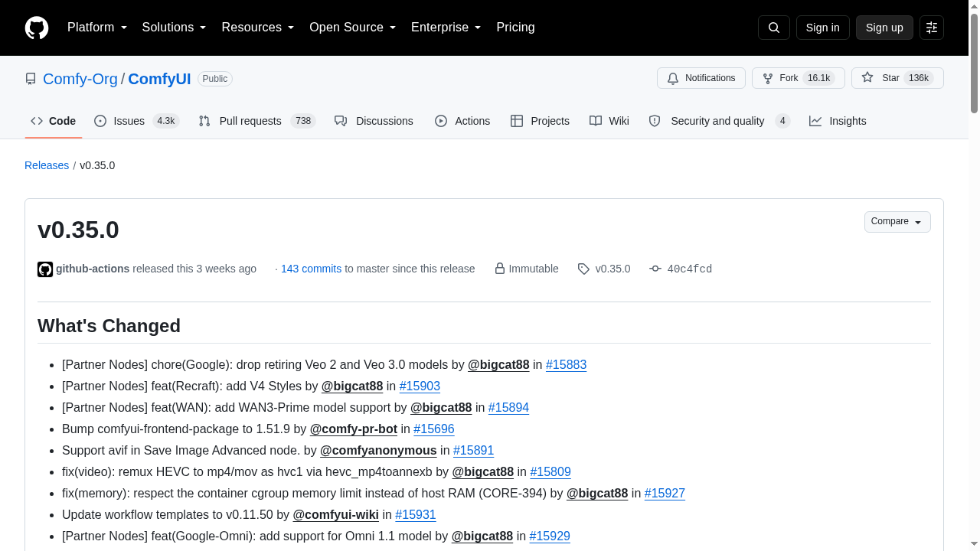Open the Projects tab
980x551 pixels.
pyautogui.click(x=540, y=121)
